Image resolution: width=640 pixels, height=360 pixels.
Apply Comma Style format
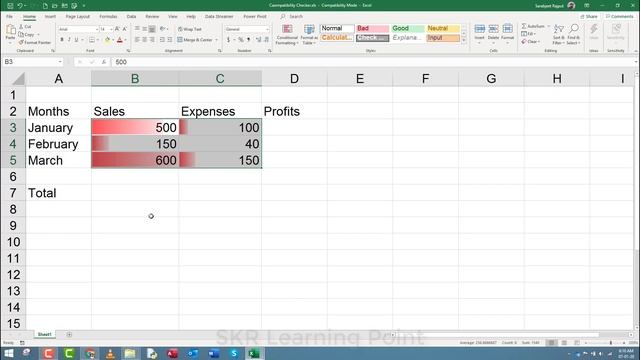point(248,40)
